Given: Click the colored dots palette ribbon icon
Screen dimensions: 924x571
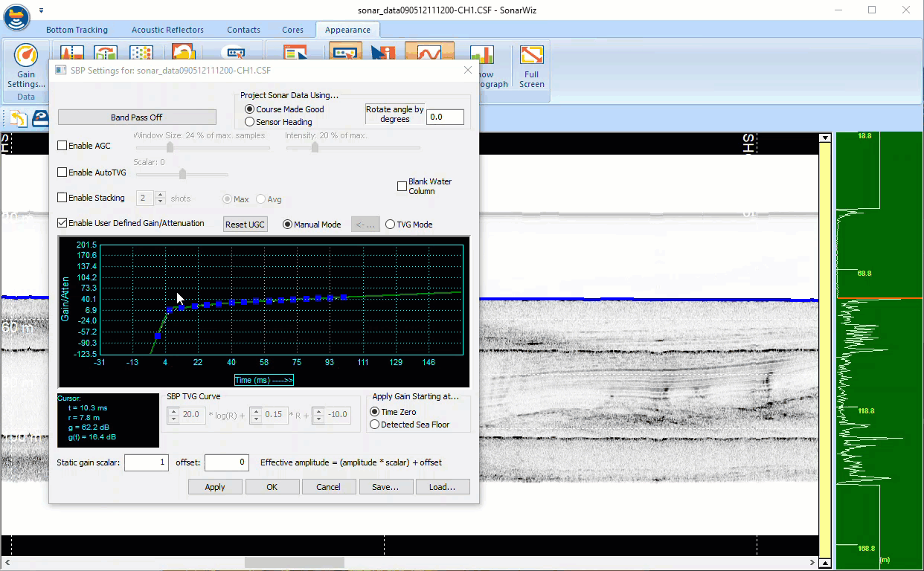Looking at the screenshot, I should (x=141, y=53).
